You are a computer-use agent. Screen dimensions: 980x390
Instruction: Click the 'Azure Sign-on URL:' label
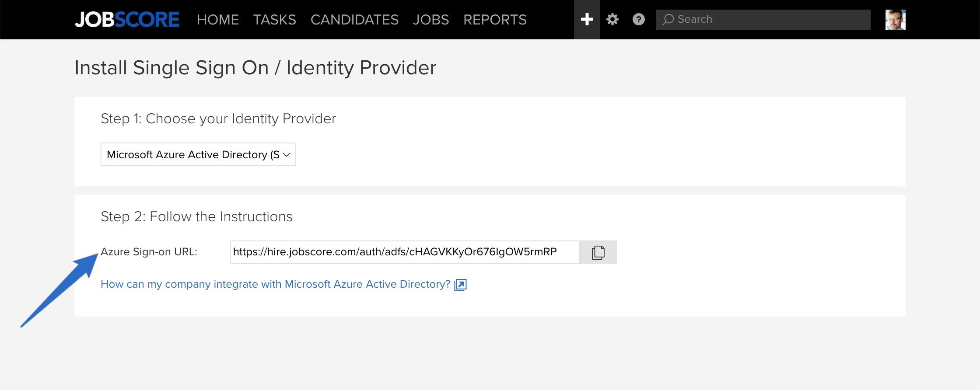[149, 252]
